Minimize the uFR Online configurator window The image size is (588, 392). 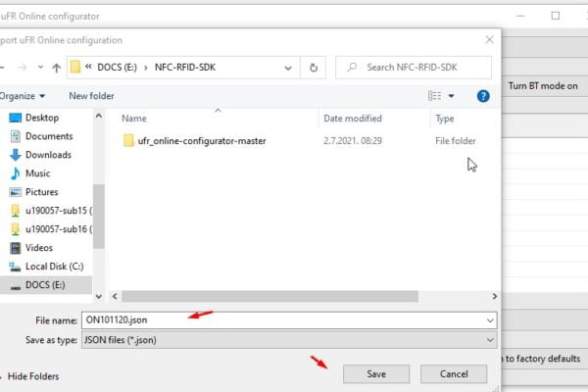[x=520, y=16]
